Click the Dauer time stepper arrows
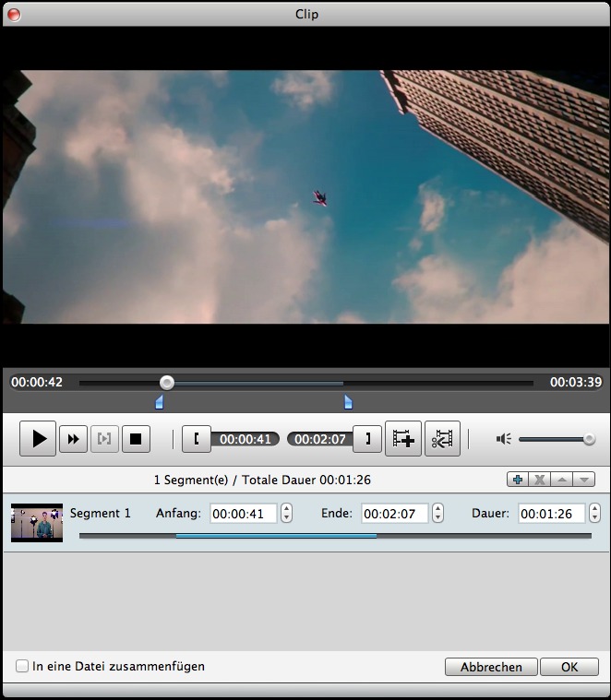The width and height of the screenshot is (611, 700). coord(594,513)
